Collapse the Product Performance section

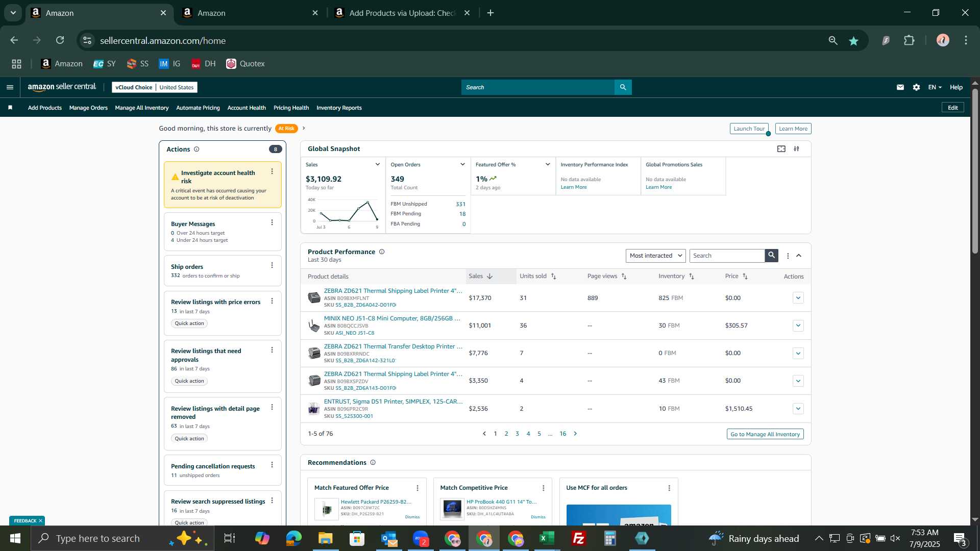(799, 256)
